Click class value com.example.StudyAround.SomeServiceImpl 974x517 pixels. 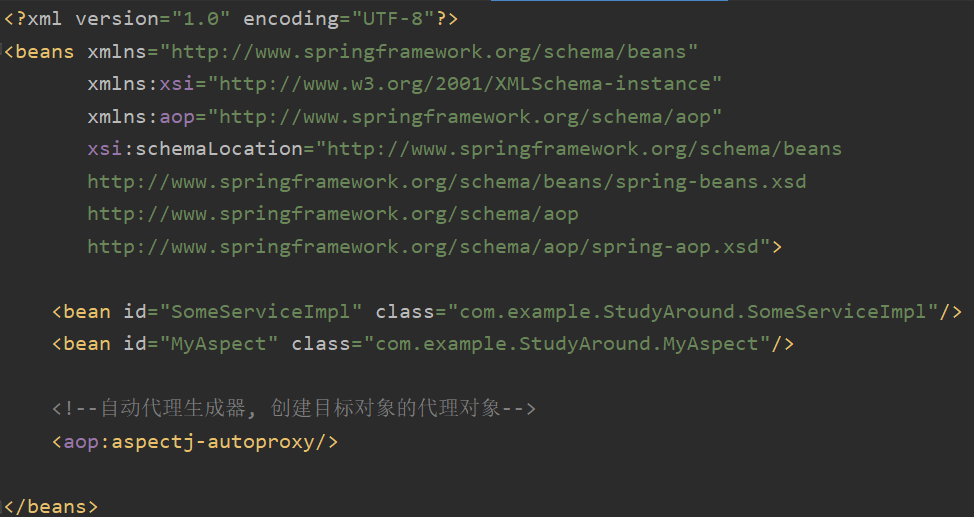pos(693,311)
